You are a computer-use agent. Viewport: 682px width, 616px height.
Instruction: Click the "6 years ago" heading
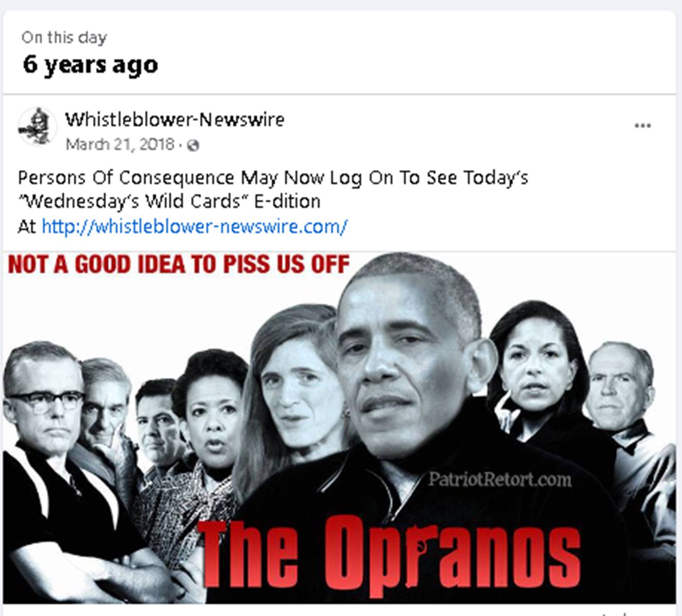[90, 65]
